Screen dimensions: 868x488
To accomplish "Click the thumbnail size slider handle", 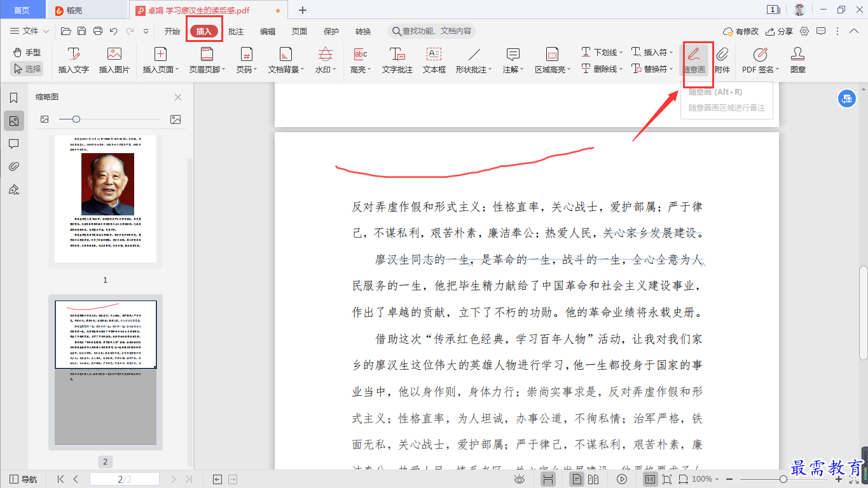I will point(76,119).
